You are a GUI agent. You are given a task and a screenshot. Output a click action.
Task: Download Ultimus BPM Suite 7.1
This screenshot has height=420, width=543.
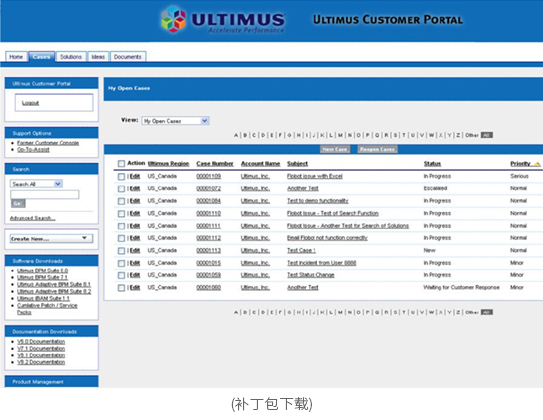pos(42,277)
